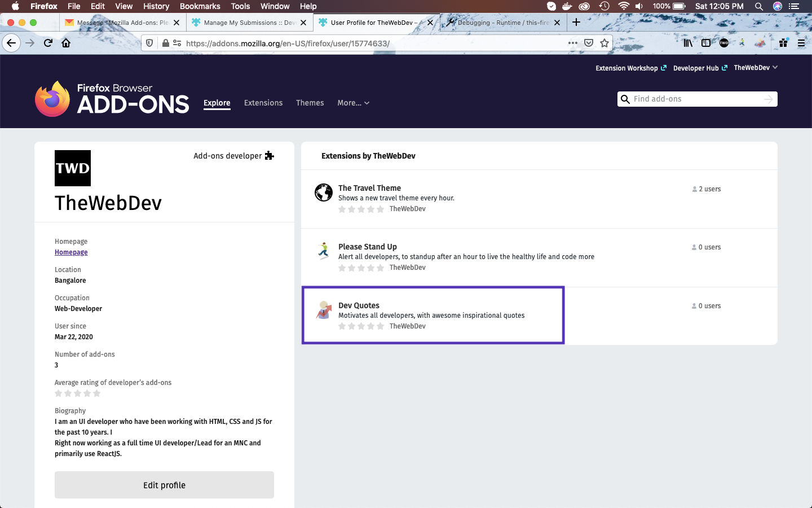Screen dimensions: 812x508
Task: Reload the current page
Action: (x=48, y=43)
